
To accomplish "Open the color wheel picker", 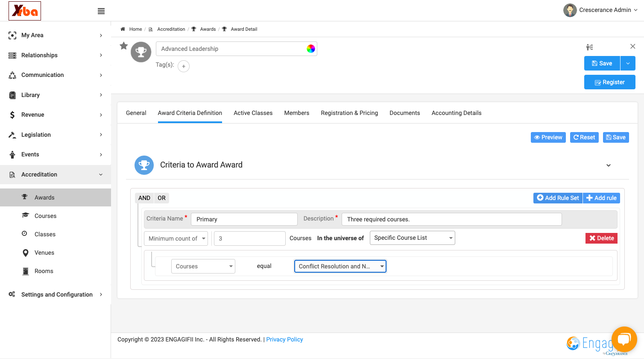I will pyautogui.click(x=311, y=49).
